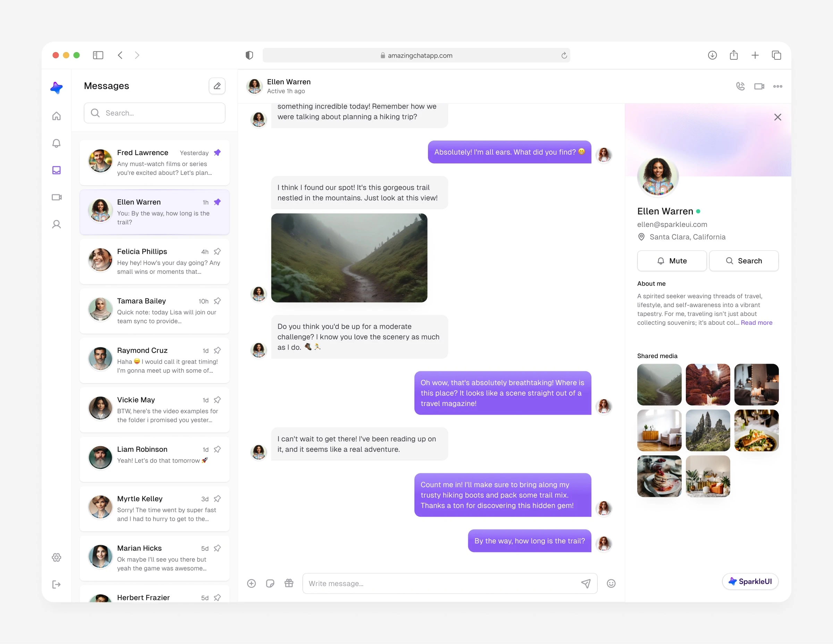
Task: Click the voice message send icon
Action: [x=585, y=583]
